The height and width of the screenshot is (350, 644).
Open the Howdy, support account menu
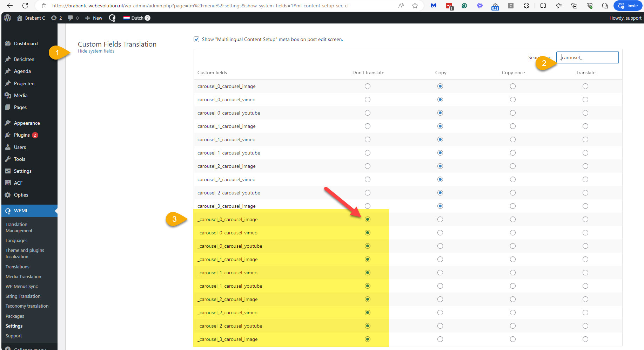[625, 18]
